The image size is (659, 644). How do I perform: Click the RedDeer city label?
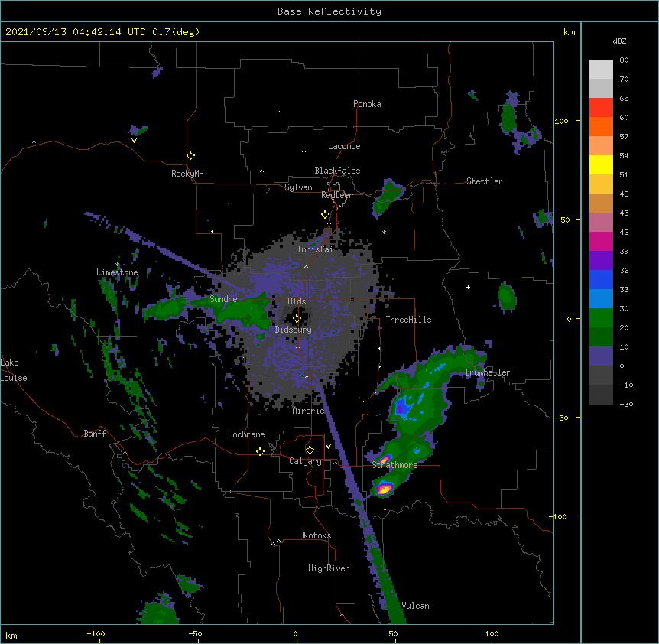click(x=336, y=195)
